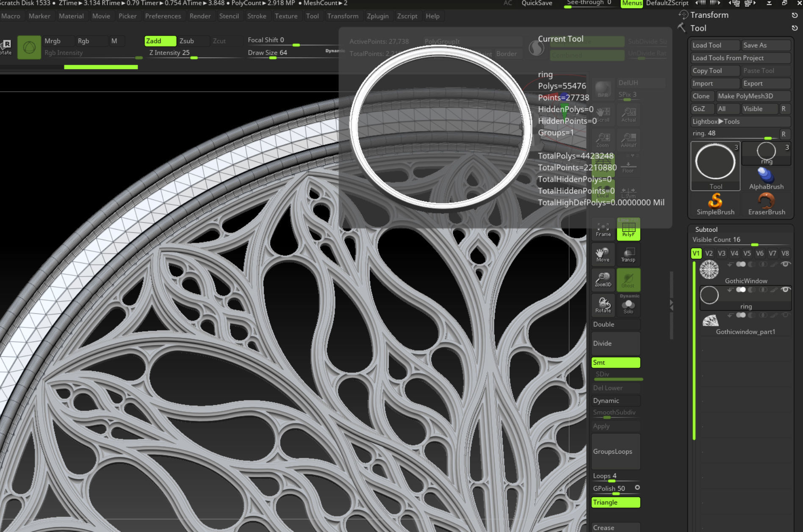Click the GothicWindow subtool union circles icon
The width and height of the screenshot is (803, 532).
tap(741, 264)
